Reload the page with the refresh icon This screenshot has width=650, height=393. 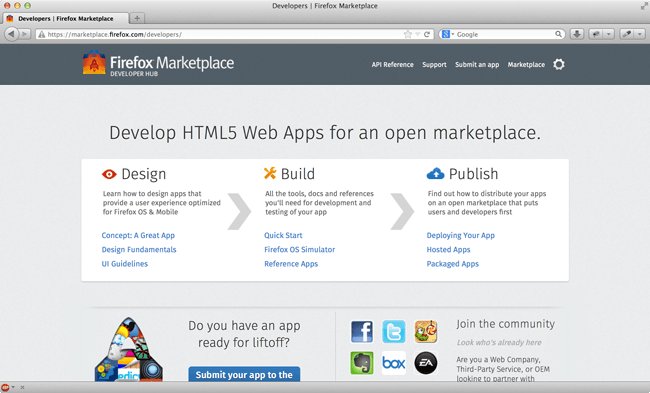click(x=427, y=34)
